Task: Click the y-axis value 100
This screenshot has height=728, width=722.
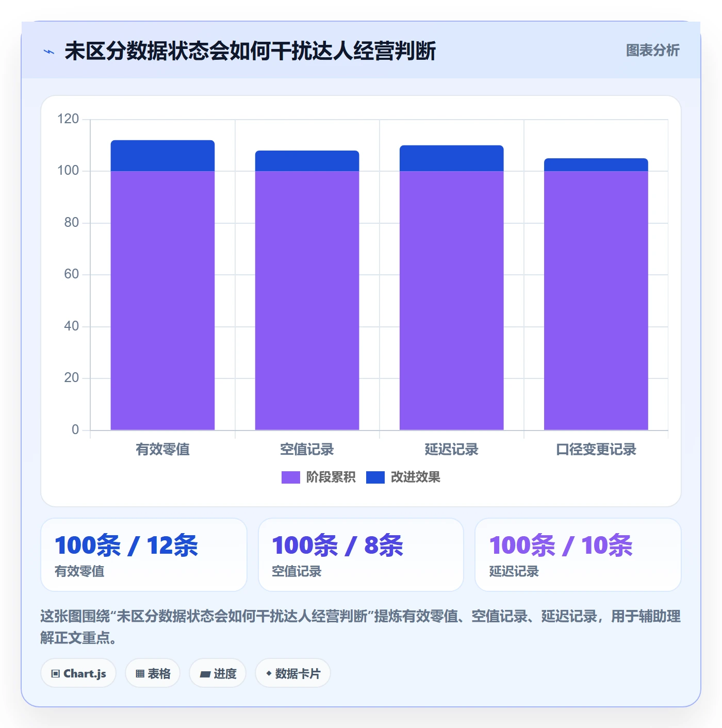Action: pyautogui.click(x=68, y=171)
